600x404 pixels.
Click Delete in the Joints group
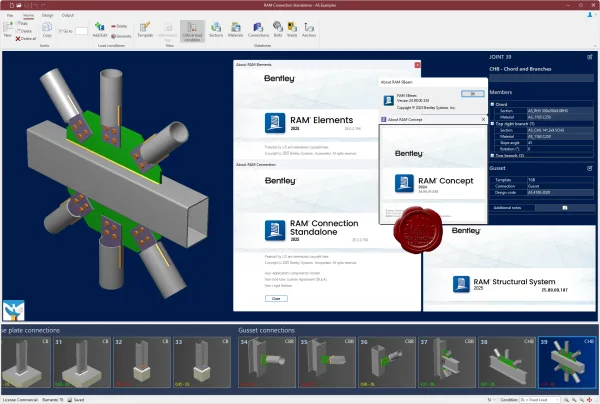click(x=24, y=31)
